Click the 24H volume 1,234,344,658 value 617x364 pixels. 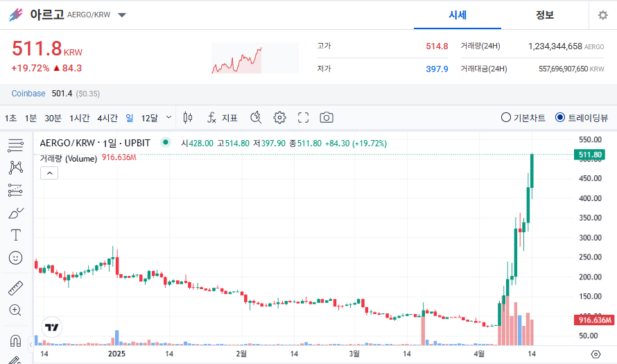click(x=555, y=46)
